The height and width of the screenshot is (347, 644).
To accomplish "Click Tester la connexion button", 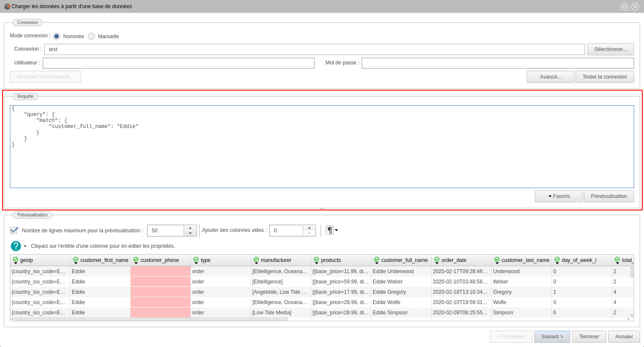I will pyautogui.click(x=605, y=77).
